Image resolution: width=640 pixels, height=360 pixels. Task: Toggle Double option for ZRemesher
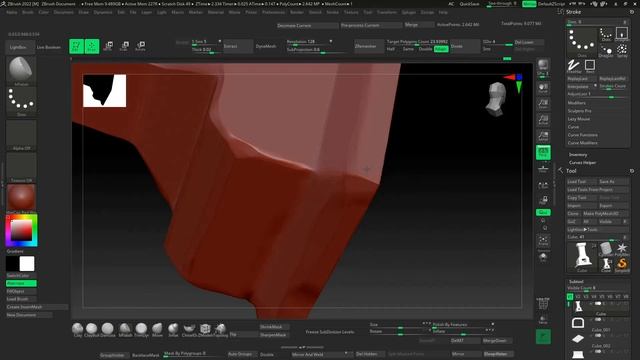425,49
